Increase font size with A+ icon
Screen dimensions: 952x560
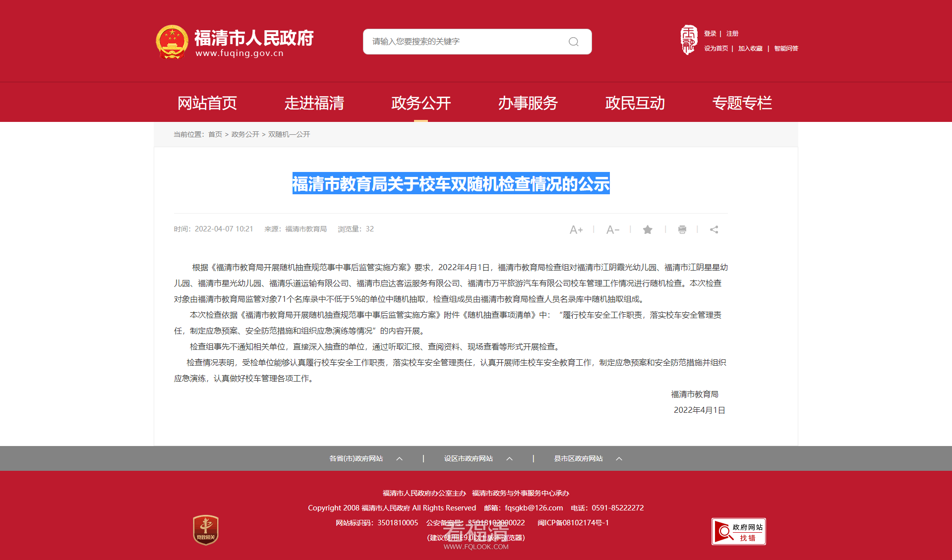coord(576,230)
